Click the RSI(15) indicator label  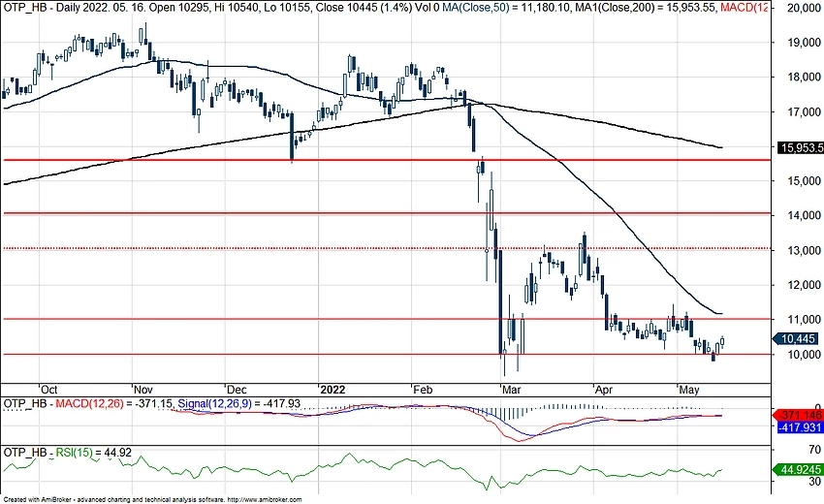point(74,453)
